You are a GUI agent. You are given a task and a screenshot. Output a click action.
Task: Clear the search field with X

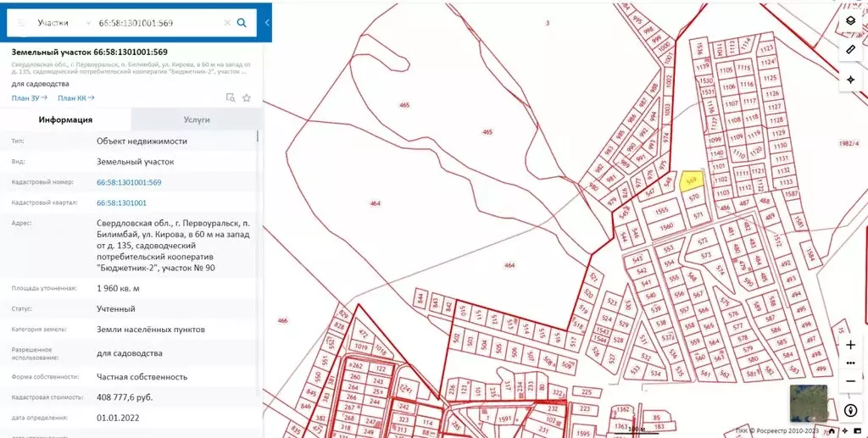[x=226, y=23]
